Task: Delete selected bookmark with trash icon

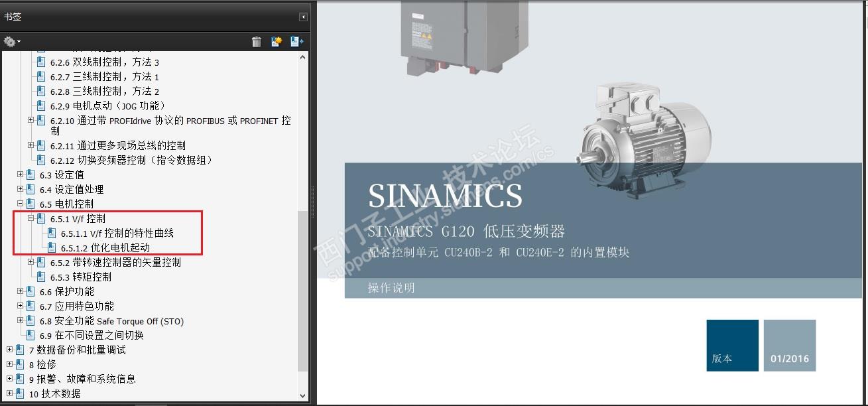Action: click(257, 42)
